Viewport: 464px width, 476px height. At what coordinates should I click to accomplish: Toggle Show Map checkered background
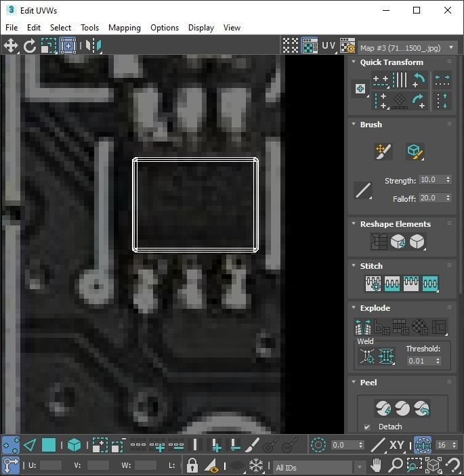310,45
